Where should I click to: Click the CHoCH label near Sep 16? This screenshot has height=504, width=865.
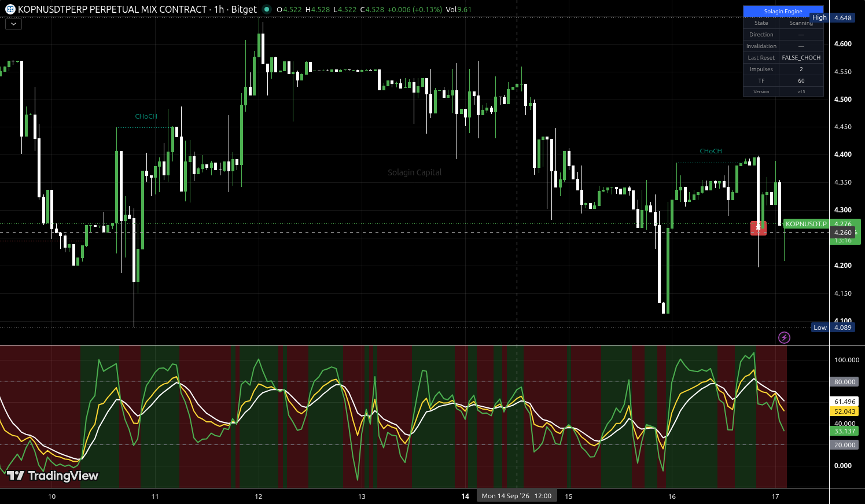[x=711, y=151]
